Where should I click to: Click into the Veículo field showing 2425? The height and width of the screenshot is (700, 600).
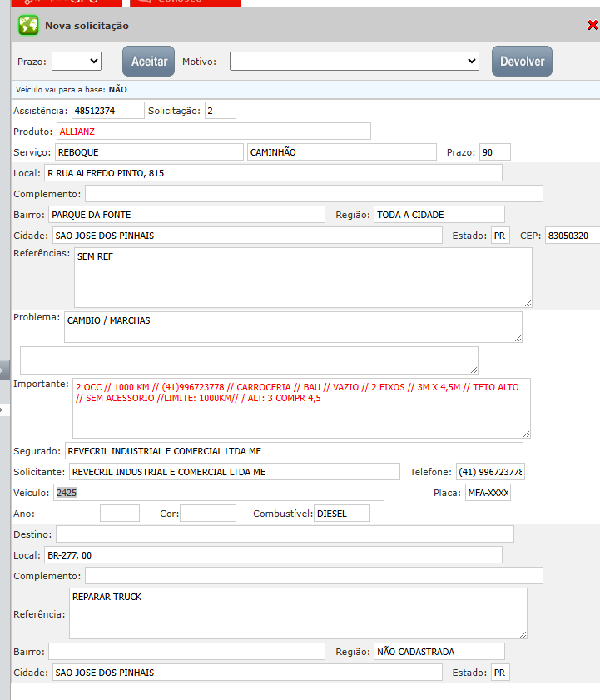(x=218, y=493)
